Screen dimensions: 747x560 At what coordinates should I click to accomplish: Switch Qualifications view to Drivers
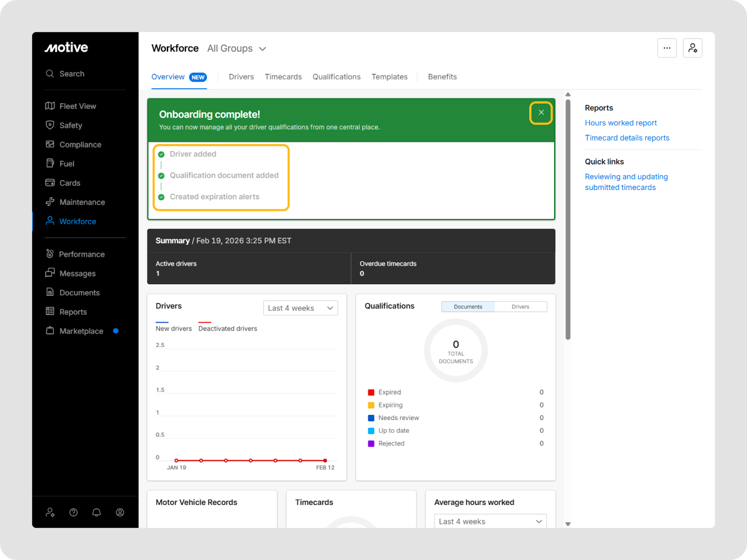(x=520, y=307)
